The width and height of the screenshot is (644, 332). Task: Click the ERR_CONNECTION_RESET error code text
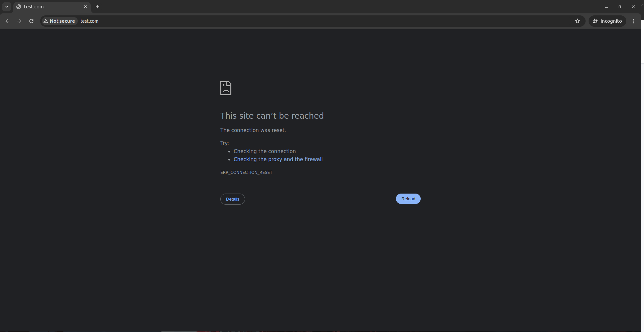[x=246, y=173]
